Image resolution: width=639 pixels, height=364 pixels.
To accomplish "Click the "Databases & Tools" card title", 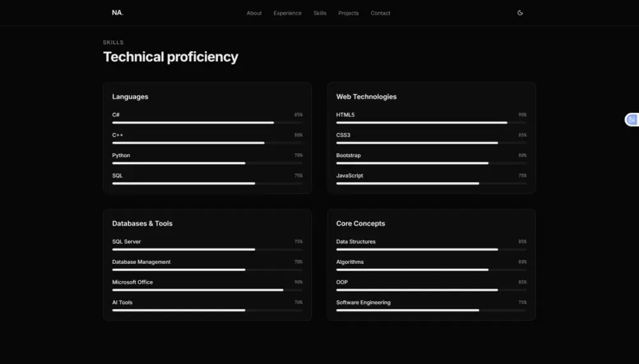I will [142, 224].
